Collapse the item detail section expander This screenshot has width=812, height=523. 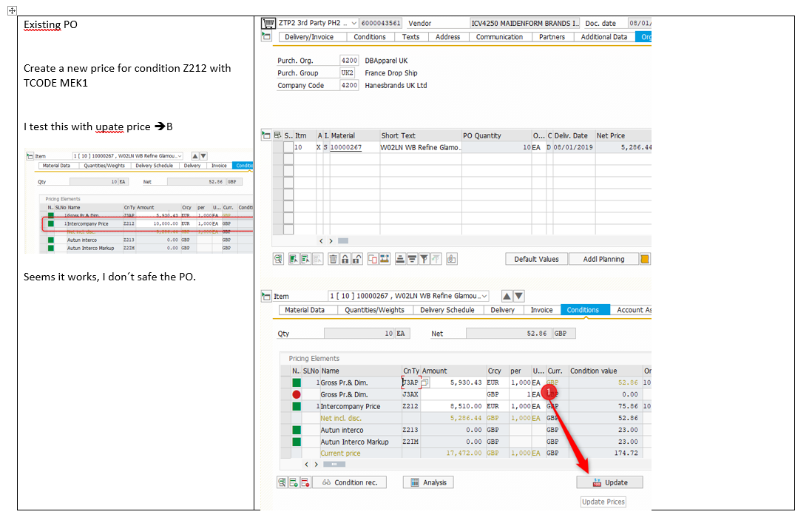coord(266,296)
